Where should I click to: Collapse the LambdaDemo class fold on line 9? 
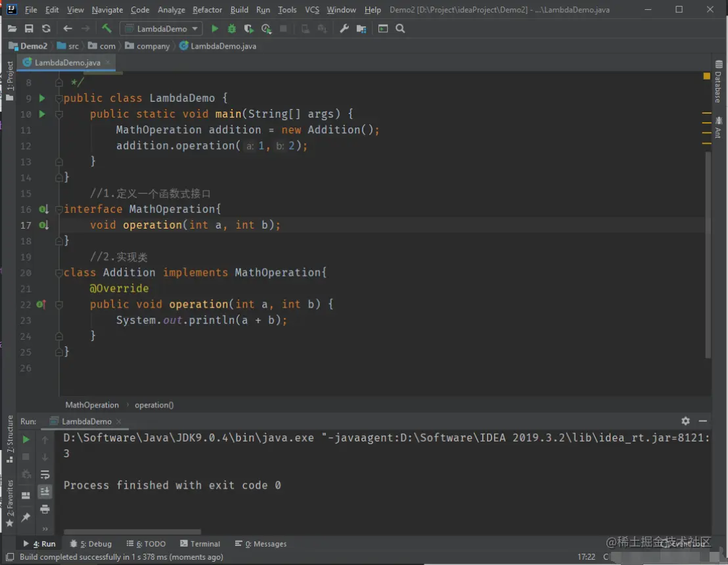(x=59, y=99)
